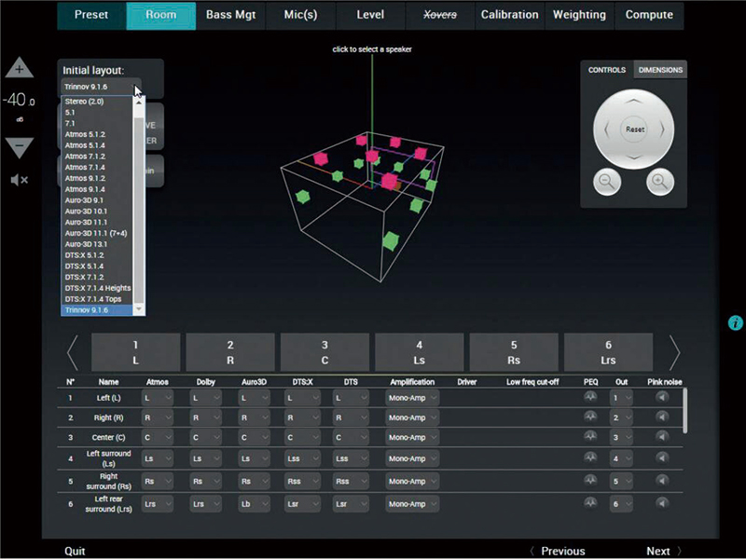Screen dimensions: 746x560
Task: Open the Bass Mgt tab
Action: (230, 15)
